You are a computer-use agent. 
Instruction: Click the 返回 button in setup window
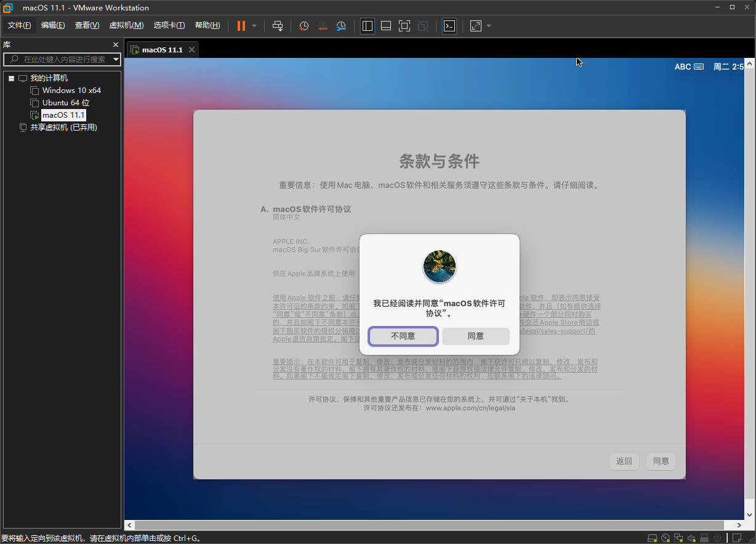click(624, 461)
